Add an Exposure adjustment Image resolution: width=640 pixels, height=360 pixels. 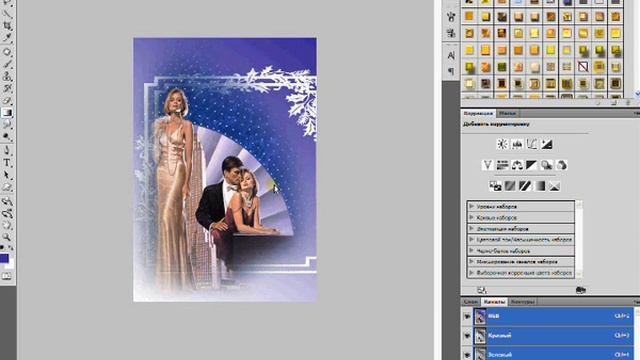click(x=547, y=144)
